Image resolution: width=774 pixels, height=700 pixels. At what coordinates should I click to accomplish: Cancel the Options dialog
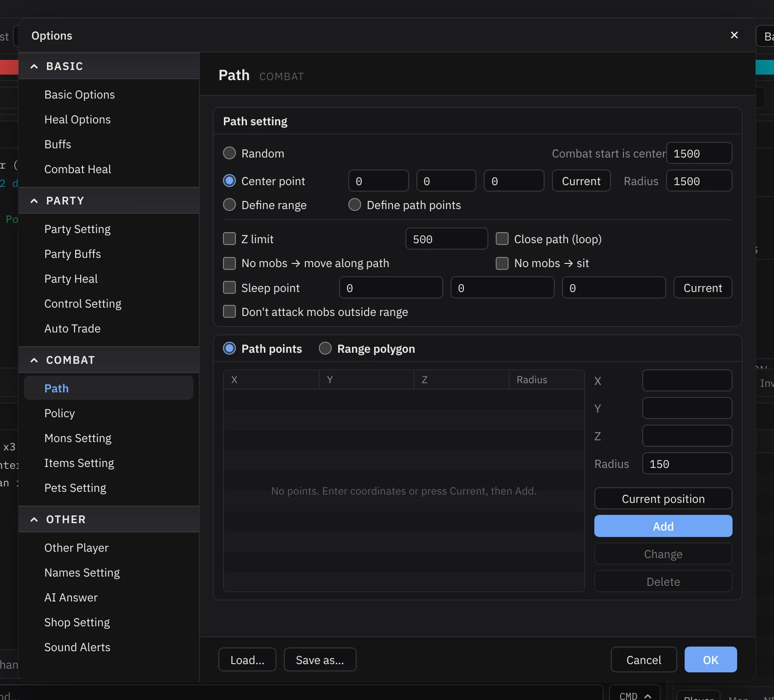644,659
